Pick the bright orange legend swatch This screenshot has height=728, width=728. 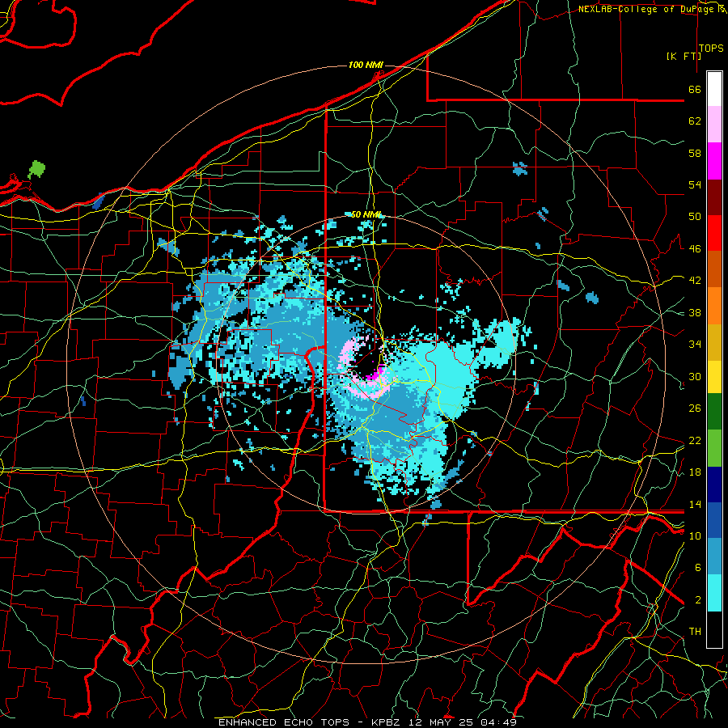[x=714, y=306]
